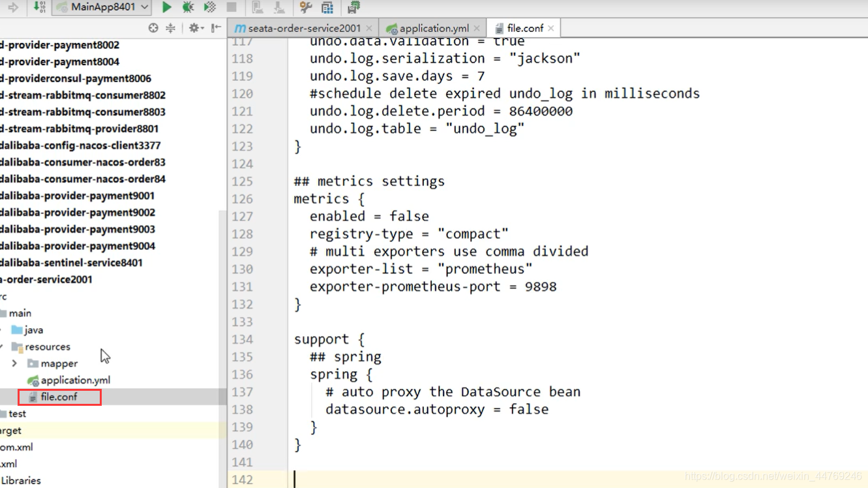Select the test folder in the tree
The image size is (868, 488).
pyautogui.click(x=18, y=414)
